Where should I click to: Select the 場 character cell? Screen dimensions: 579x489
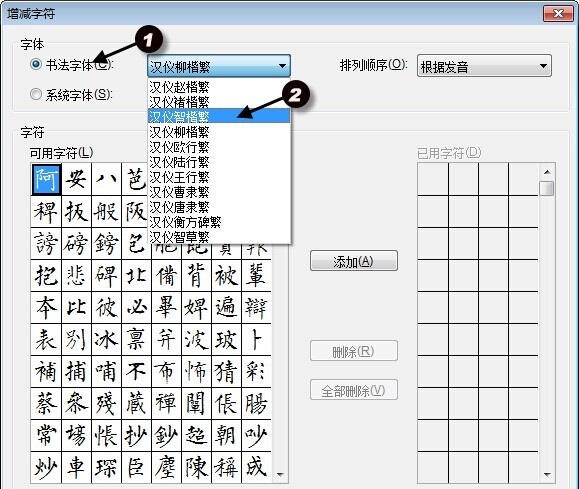(76, 435)
